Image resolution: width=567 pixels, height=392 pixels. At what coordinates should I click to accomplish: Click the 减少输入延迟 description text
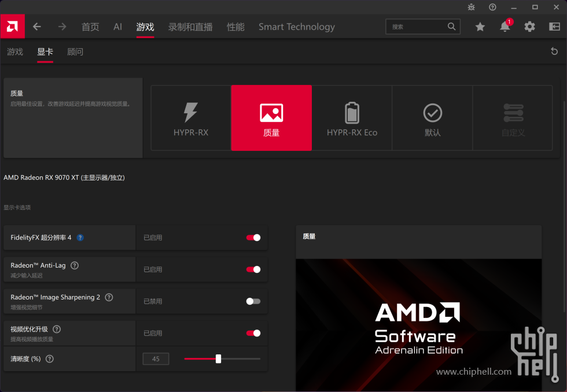tap(27, 275)
